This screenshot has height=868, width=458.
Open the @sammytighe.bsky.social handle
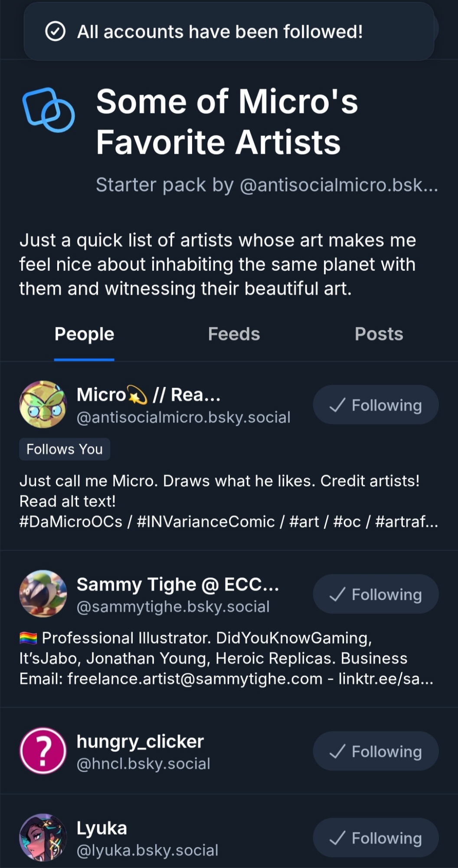173,607
